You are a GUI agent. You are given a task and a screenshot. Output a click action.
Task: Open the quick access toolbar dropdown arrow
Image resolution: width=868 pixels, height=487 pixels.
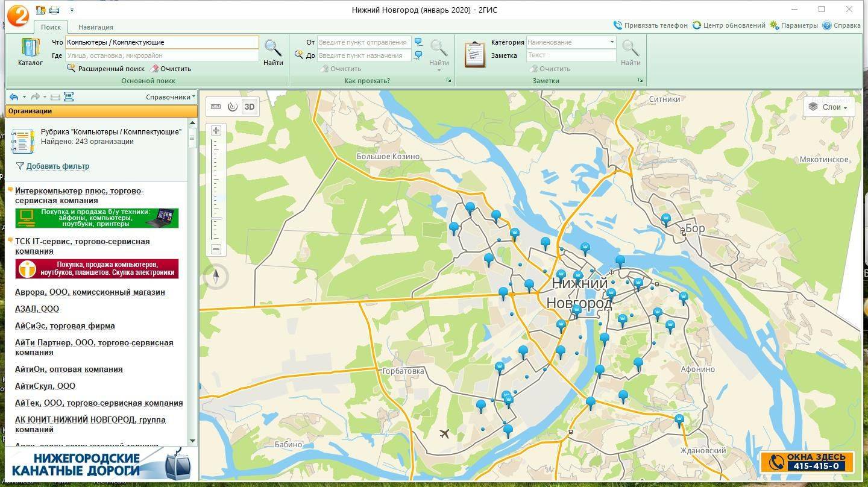pos(72,10)
